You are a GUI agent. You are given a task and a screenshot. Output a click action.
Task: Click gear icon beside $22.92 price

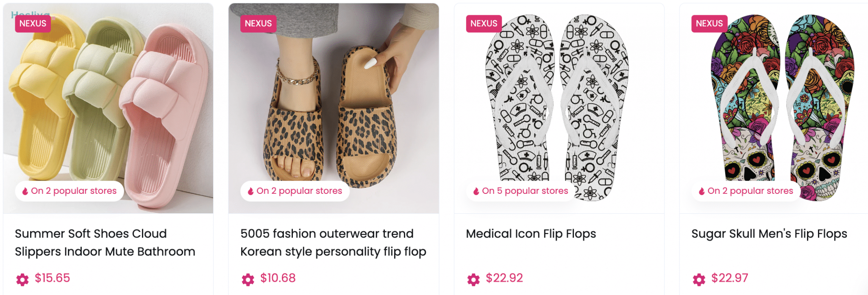pyautogui.click(x=473, y=279)
